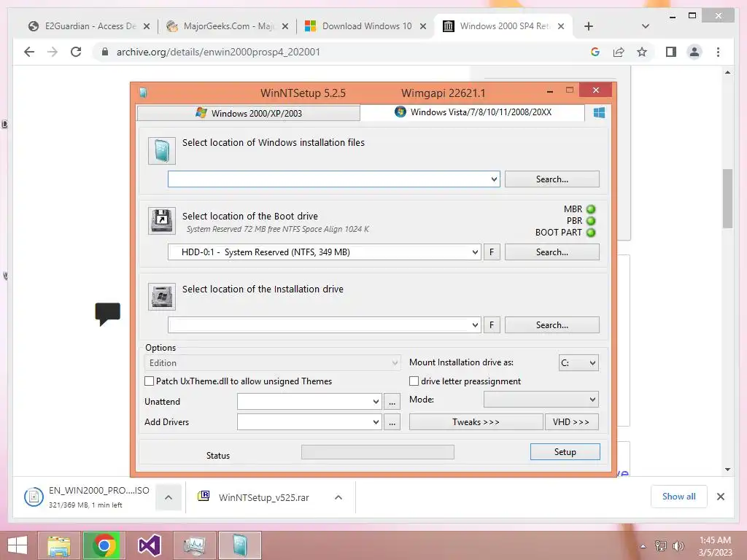747x560 pixels.
Task: Open the Installation drive dropdown
Action: pos(475,324)
